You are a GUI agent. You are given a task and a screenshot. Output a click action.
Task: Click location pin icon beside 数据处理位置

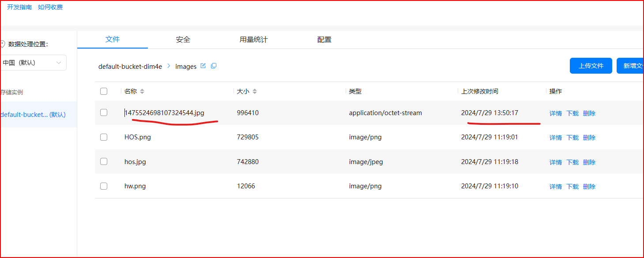point(3,44)
